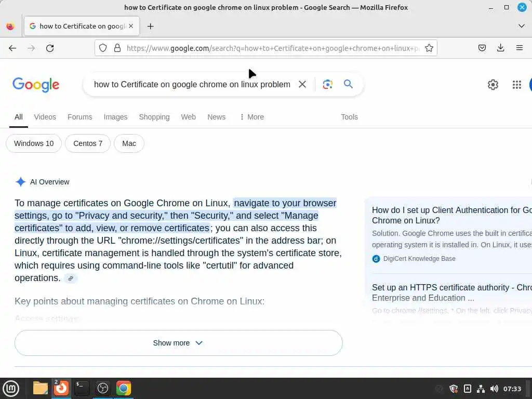Click the AI Overview sparkle icon
This screenshot has width=532, height=399.
(21, 182)
